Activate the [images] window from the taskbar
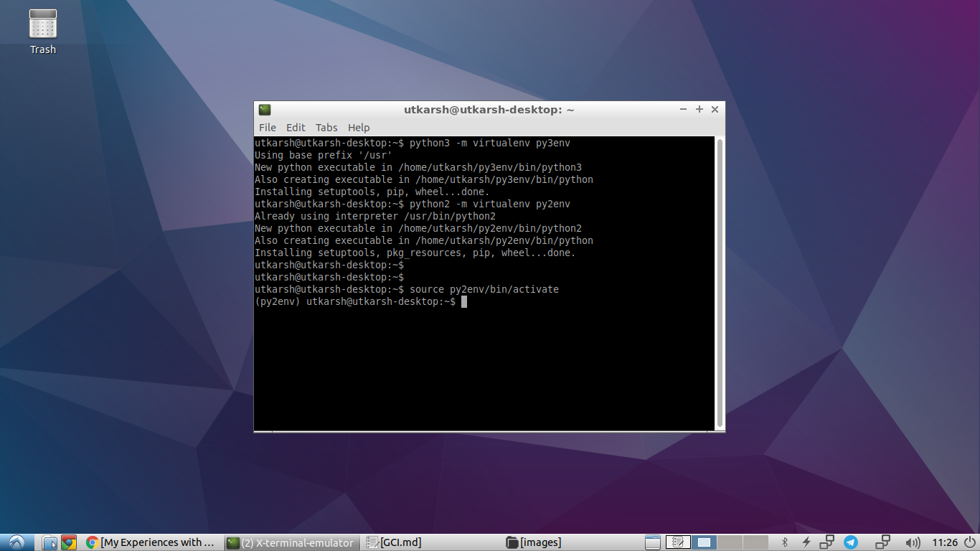 point(534,542)
